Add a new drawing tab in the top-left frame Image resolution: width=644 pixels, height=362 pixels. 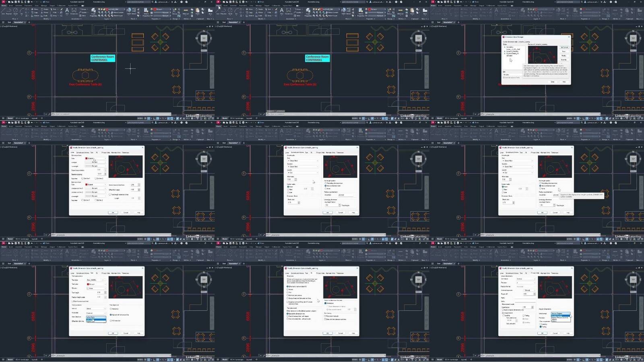(29, 22)
